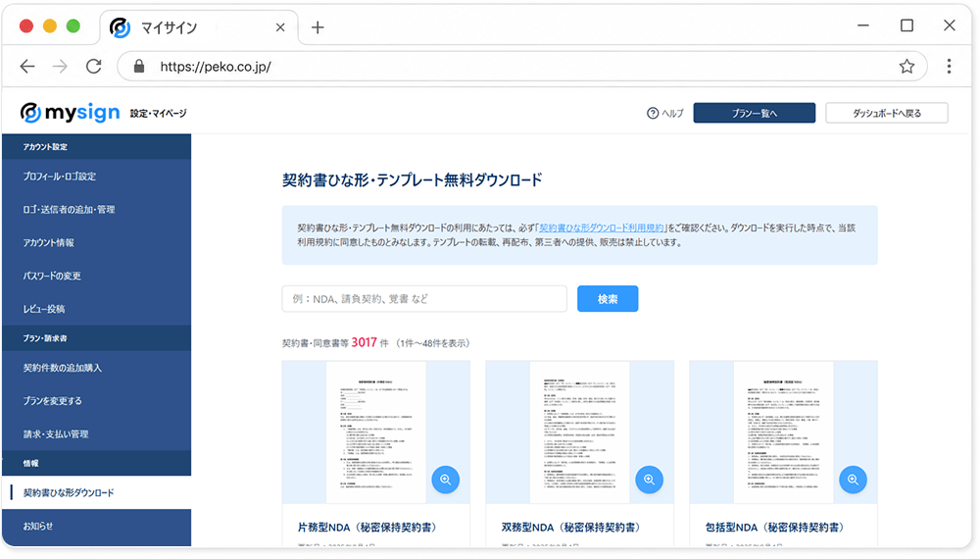The height and width of the screenshot is (559, 980).
Task: Click the 片務型NDA(秘密保持契約書)title
Action: click(x=367, y=528)
